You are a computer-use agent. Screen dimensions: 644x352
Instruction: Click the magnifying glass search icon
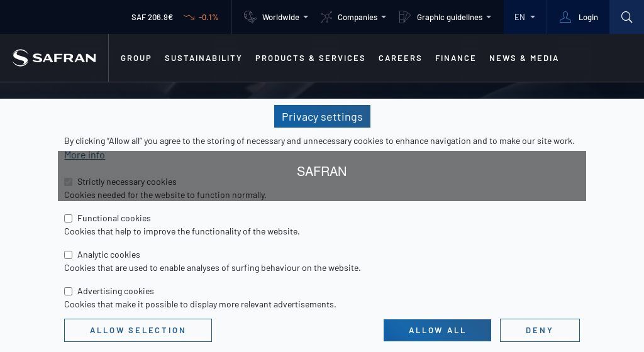[626, 17]
